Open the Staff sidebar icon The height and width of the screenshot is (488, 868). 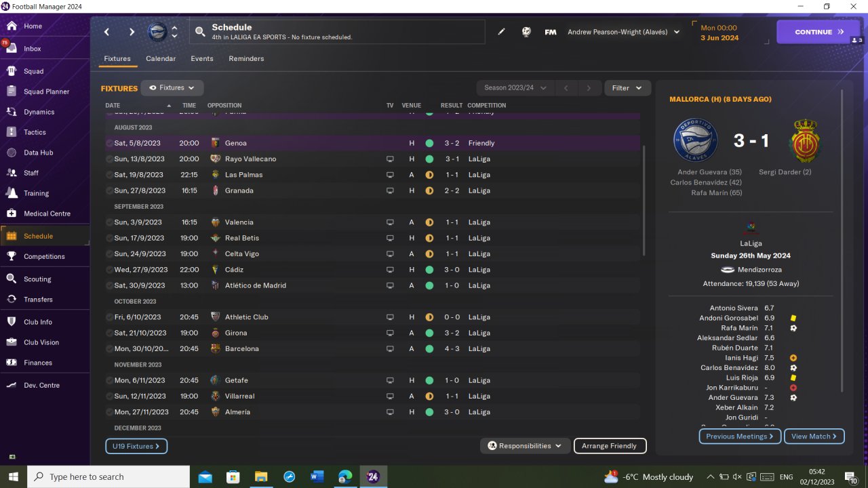[x=12, y=173]
